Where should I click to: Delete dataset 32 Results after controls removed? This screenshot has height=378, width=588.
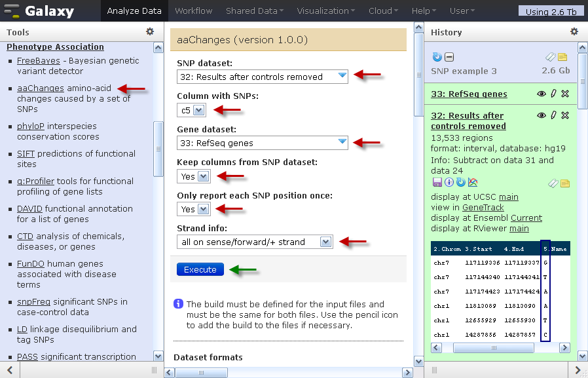coord(565,115)
